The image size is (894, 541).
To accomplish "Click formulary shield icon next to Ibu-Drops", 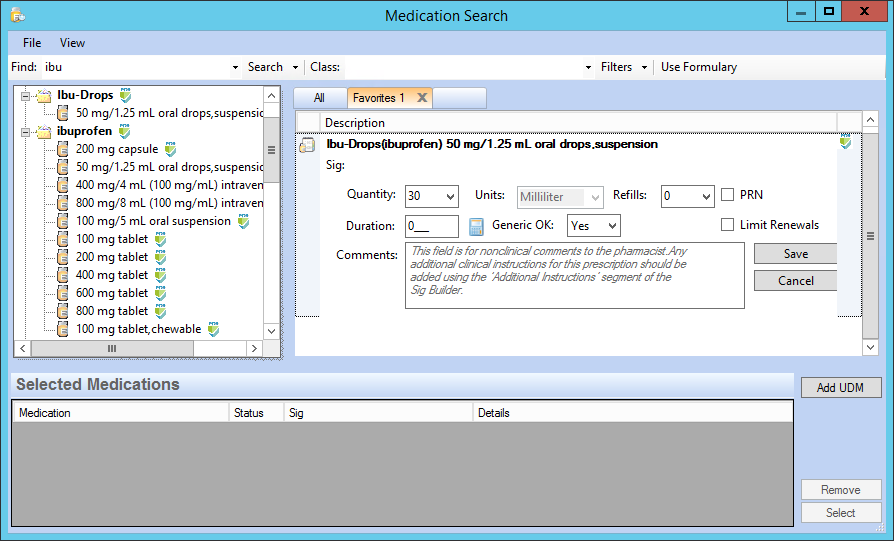I will 125,95.
